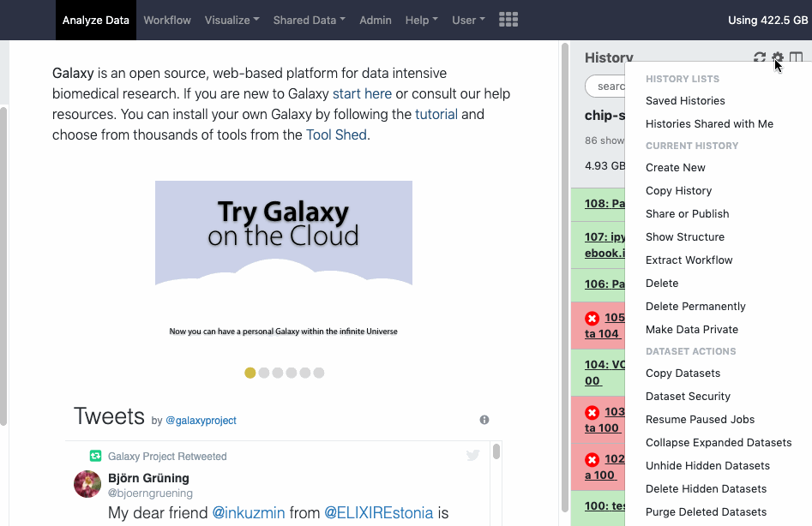This screenshot has width=812, height=526.
Task: Expand the Visualize dropdown menu
Action: click(x=232, y=20)
